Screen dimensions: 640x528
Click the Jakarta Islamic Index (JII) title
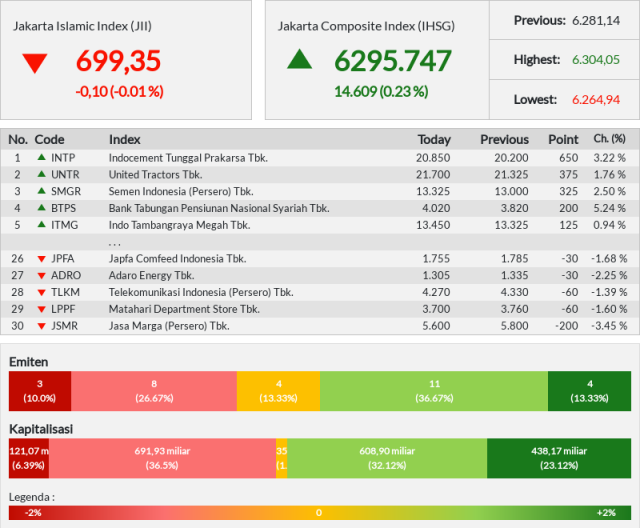(x=82, y=26)
